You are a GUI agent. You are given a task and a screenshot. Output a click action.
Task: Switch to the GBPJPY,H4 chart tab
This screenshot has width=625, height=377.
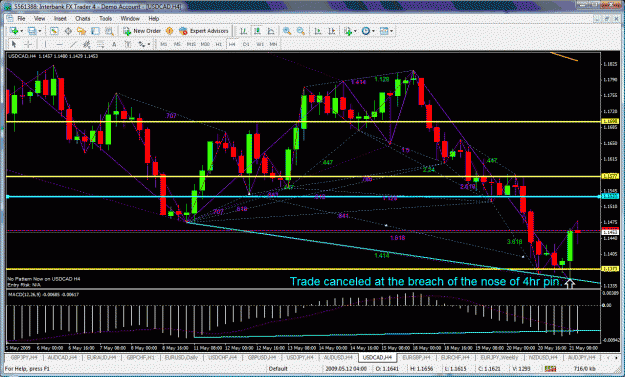pyautogui.click(x=24, y=357)
